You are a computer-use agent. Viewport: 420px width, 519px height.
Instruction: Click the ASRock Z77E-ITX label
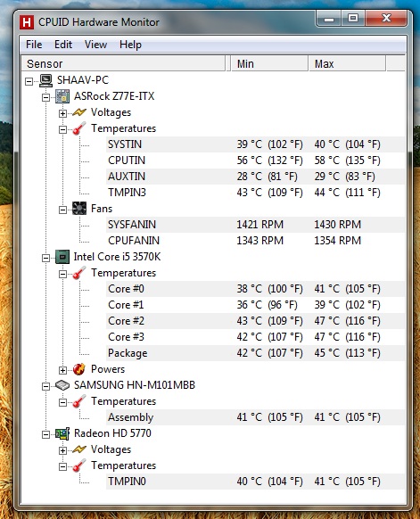[114, 96]
